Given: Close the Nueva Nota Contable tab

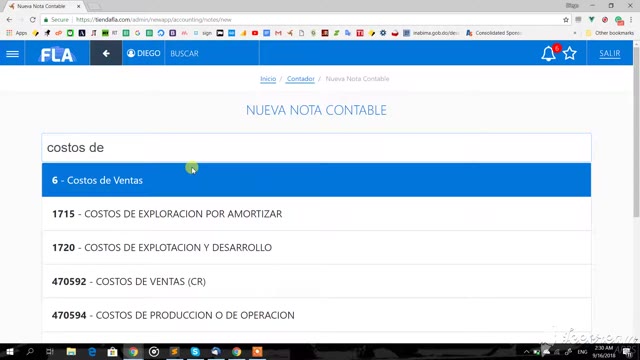Looking at the screenshot, I should coord(78,6).
